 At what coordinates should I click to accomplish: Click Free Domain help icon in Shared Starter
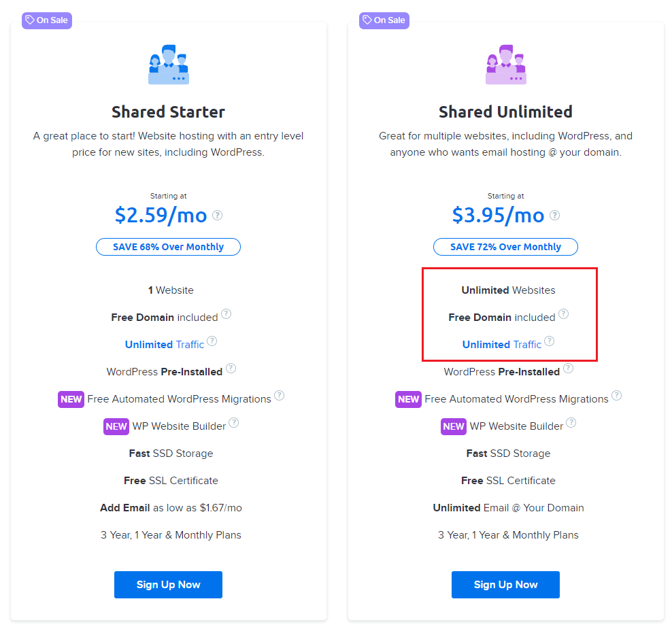pos(226,314)
